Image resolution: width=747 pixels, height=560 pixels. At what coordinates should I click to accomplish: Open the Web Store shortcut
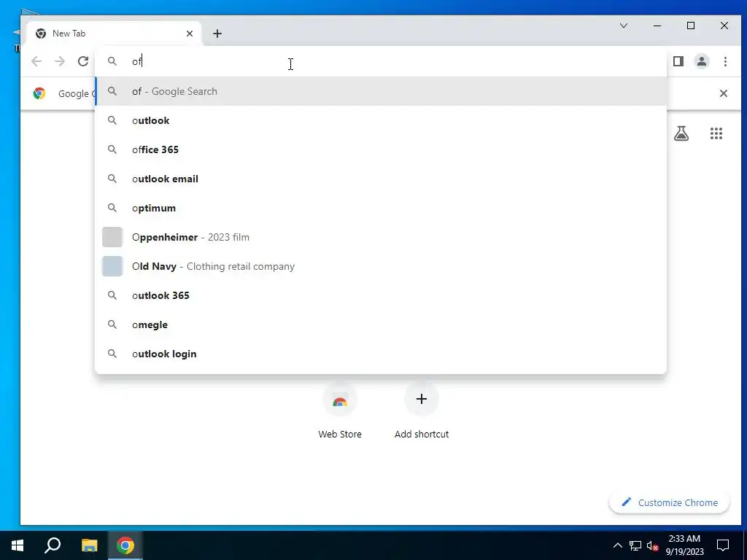point(340,411)
